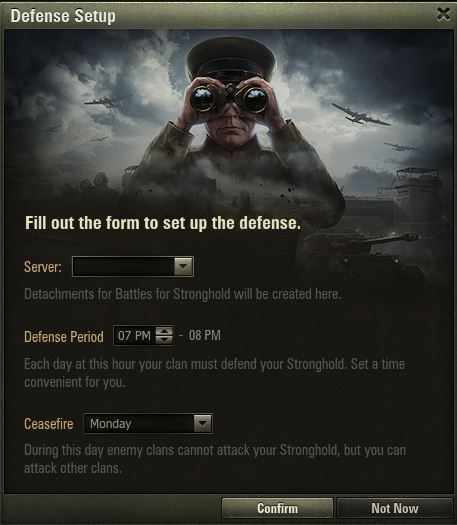Confirm the defense settings
This screenshot has width=457, height=525.
[x=277, y=508]
